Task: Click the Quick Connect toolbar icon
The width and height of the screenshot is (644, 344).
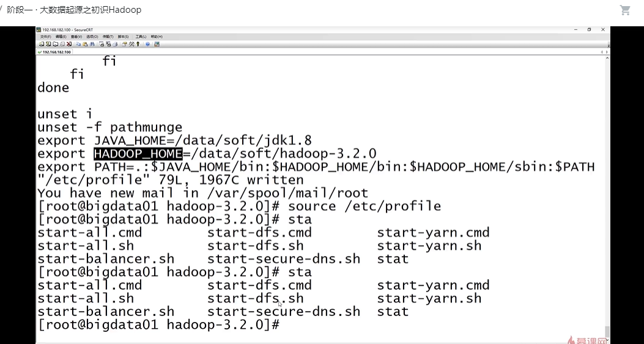Action: point(48,44)
